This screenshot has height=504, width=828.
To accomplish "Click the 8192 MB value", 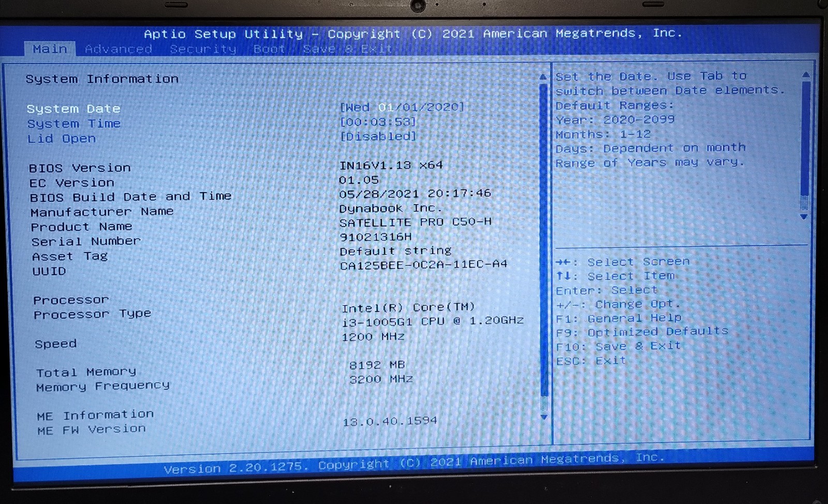I will pos(377,365).
